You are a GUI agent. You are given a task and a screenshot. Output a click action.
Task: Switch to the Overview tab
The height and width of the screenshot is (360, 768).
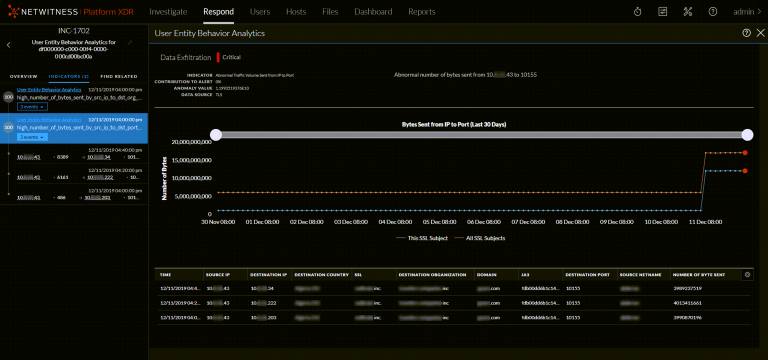(24, 76)
